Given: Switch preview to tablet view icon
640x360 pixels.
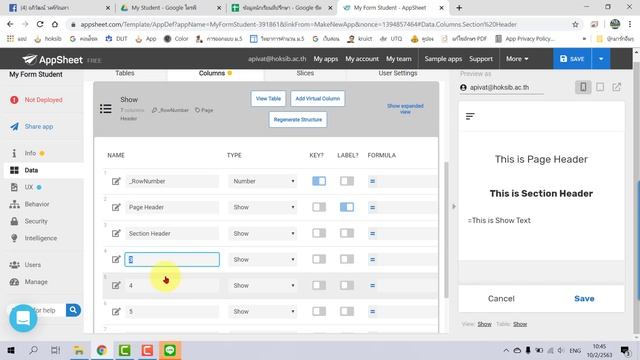Looking at the screenshot, I should coord(600,87).
